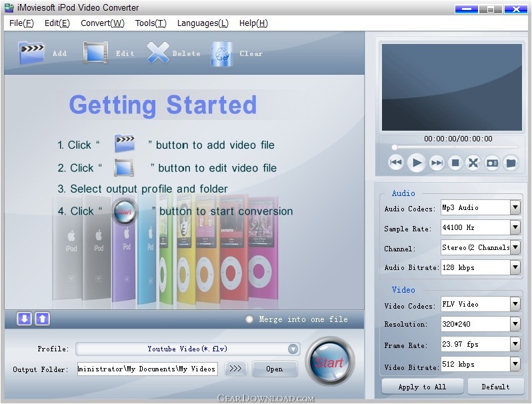532x404 pixels.
Task: Click the Delete X icon in toolbar
Action: (158, 53)
